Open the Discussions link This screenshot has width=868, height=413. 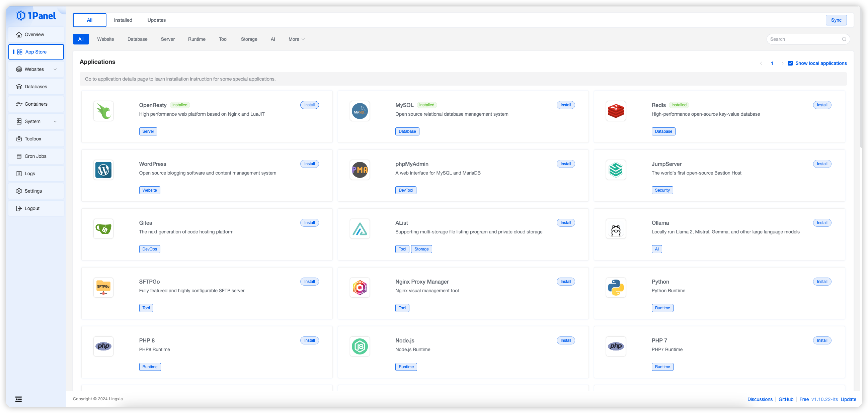tap(760, 399)
